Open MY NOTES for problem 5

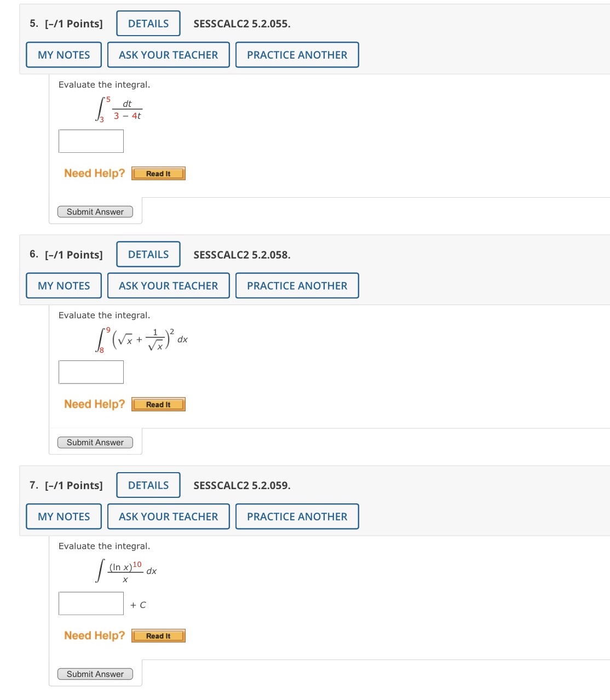point(63,55)
